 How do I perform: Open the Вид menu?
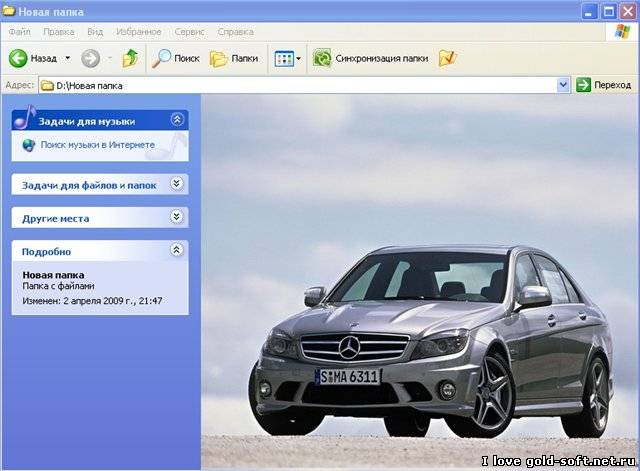tap(95, 31)
